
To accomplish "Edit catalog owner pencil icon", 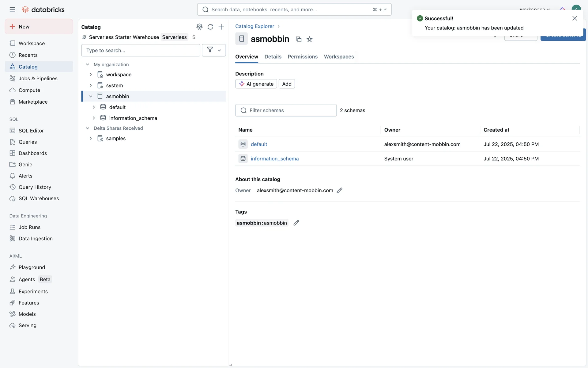I will [339, 190].
